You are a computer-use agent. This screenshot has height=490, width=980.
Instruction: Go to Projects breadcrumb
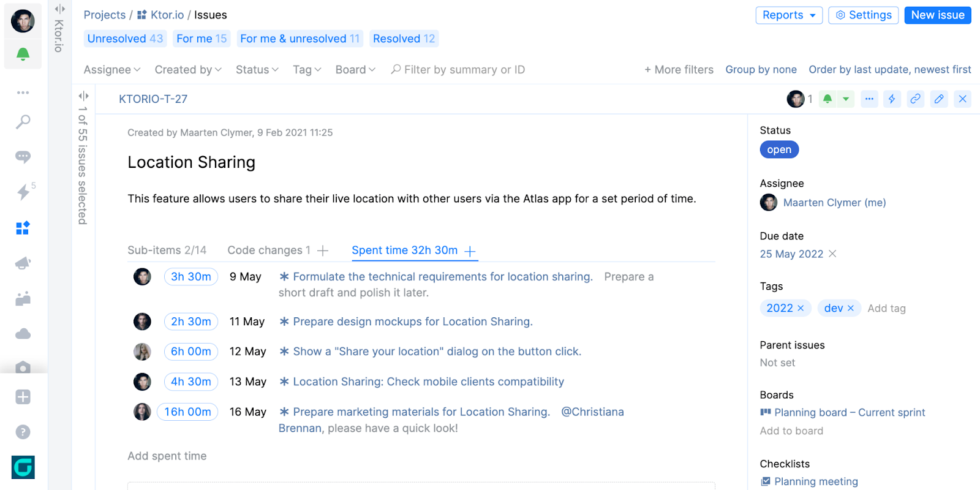(105, 15)
